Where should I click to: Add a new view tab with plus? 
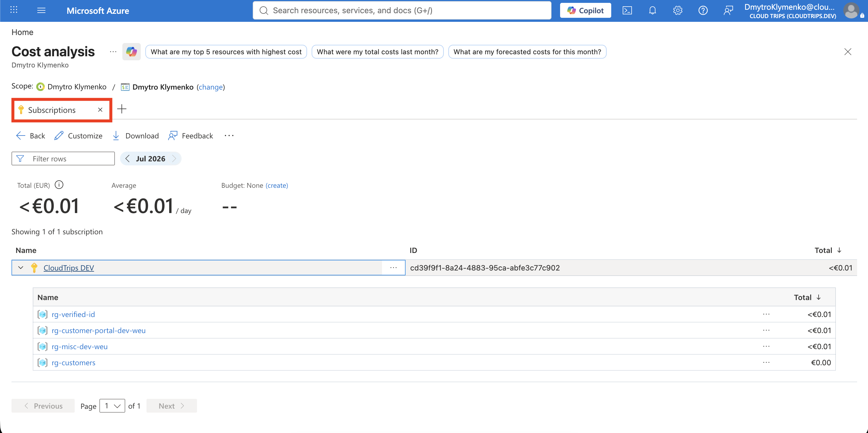(122, 109)
